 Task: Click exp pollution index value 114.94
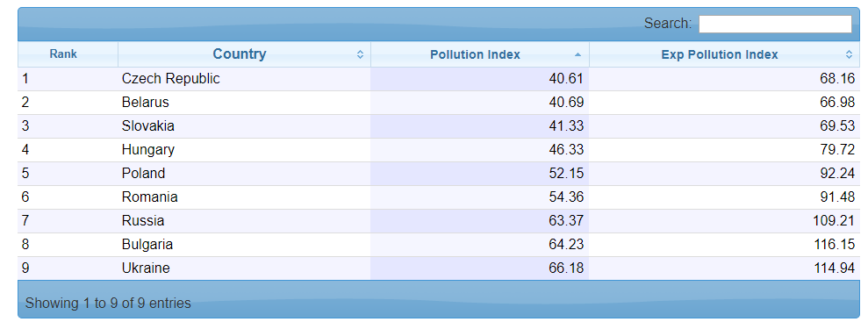click(835, 268)
